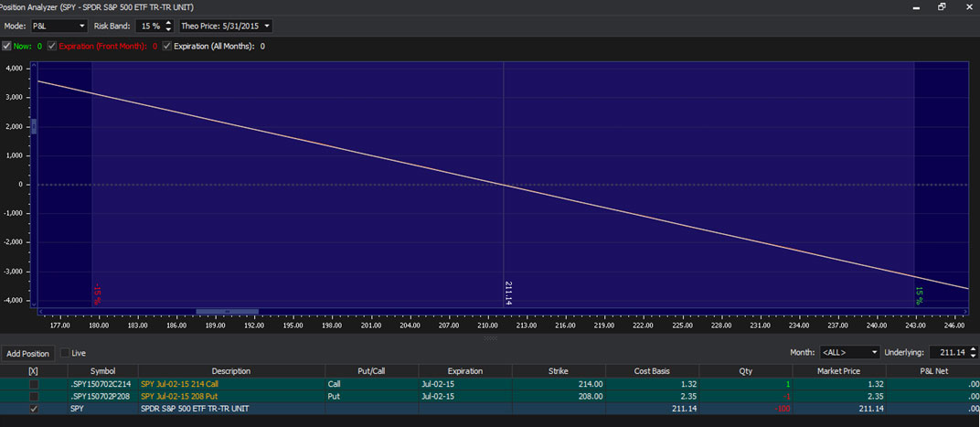Click the Add Position button
The width and height of the screenshot is (980, 427).
[27, 353]
